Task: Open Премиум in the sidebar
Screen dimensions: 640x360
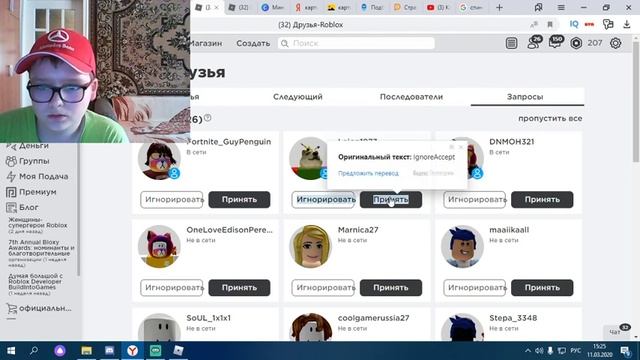Action: tap(38, 192)
